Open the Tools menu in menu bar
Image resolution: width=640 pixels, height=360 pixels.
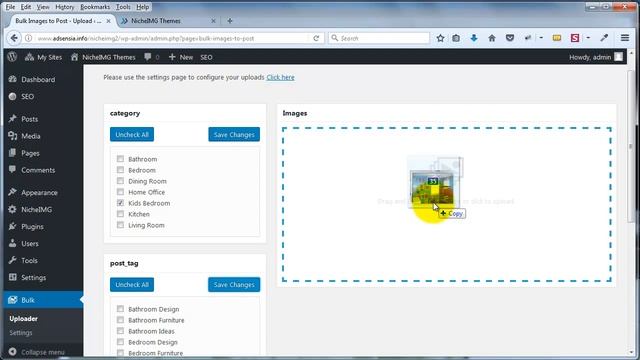(123, 7)
